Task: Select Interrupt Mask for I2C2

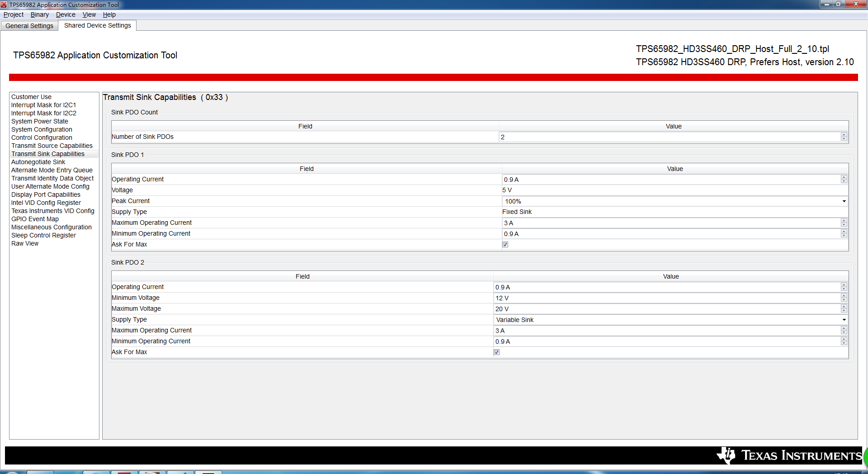Action: (44, 113)
